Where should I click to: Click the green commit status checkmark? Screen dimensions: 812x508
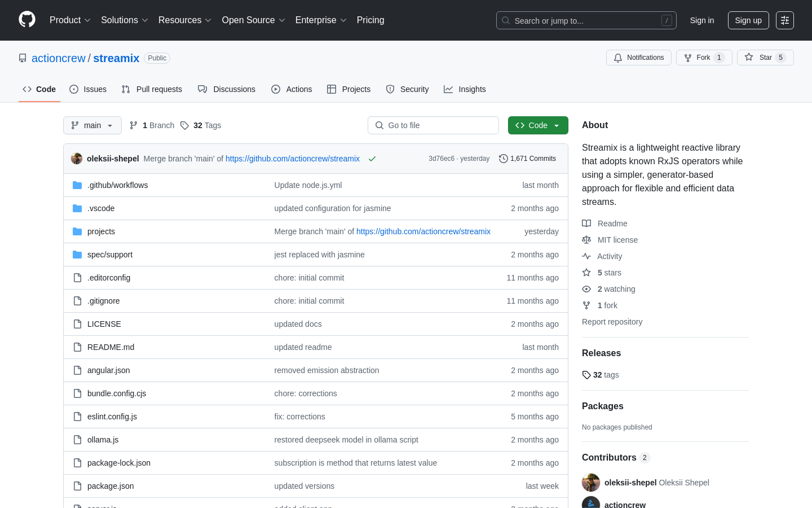tap(372, 159)
